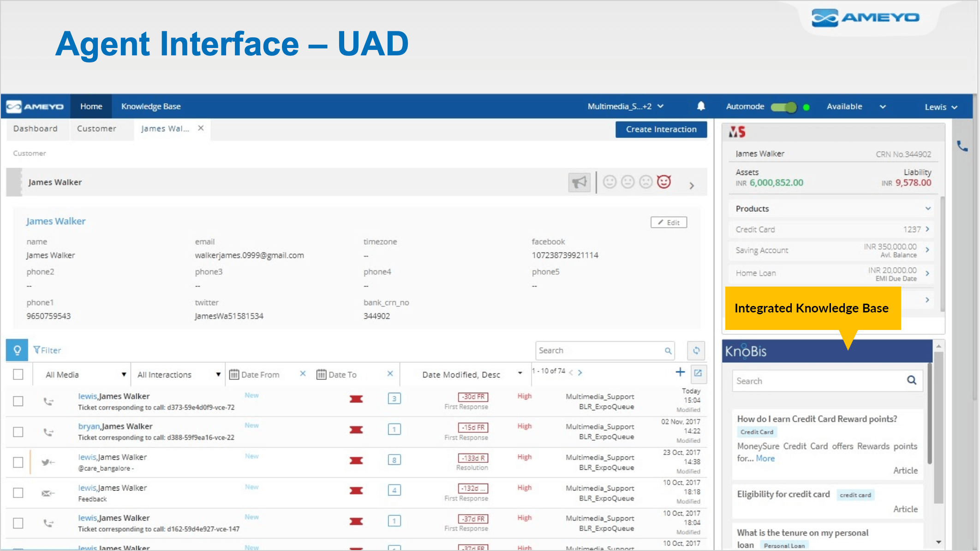
Task: Expand the Home Loan product row
Action: click(x=927, y=273)
